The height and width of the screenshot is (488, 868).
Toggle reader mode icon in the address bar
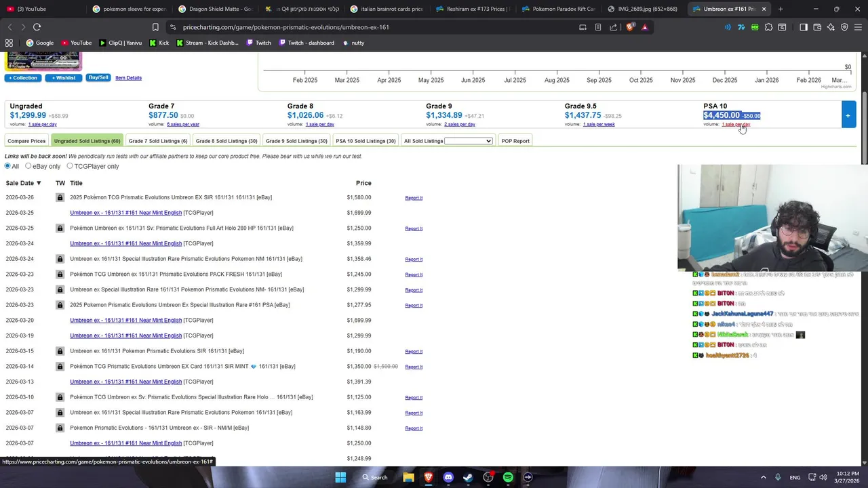[597, 27]
